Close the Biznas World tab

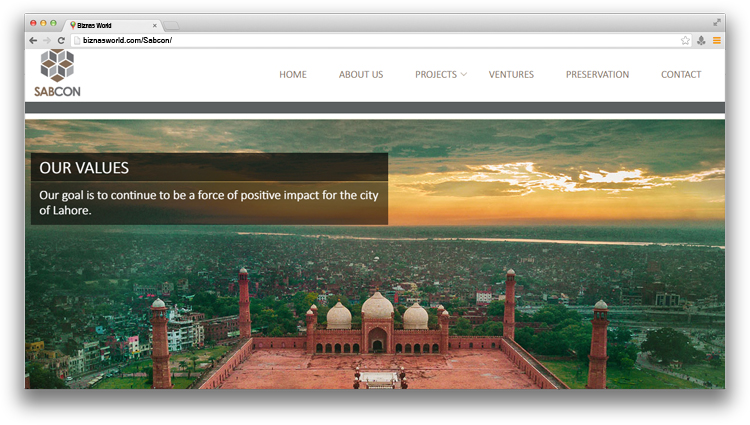click(154, 24)
